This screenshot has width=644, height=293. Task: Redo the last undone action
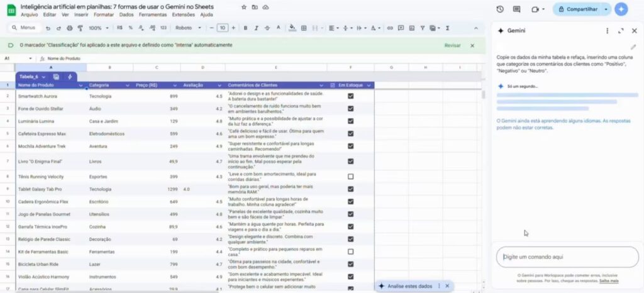(58, 28)
